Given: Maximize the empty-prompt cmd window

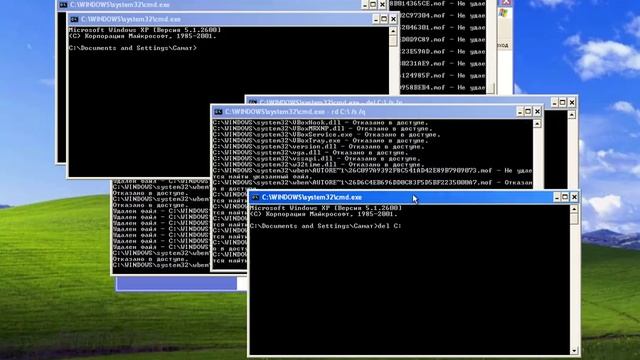Looking at the screenshot, I should pyautogui.click(x=384, y=19).
